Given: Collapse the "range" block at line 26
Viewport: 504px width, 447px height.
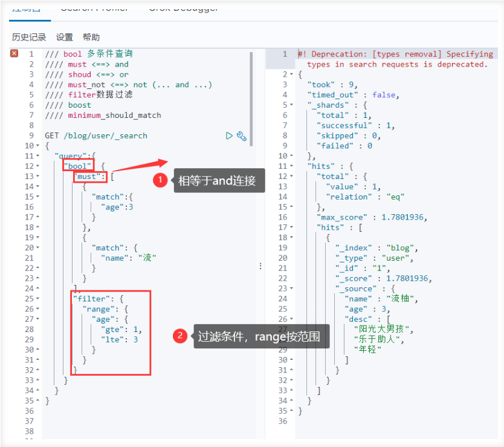Looking at the screenshot, I should coord(38,309).
